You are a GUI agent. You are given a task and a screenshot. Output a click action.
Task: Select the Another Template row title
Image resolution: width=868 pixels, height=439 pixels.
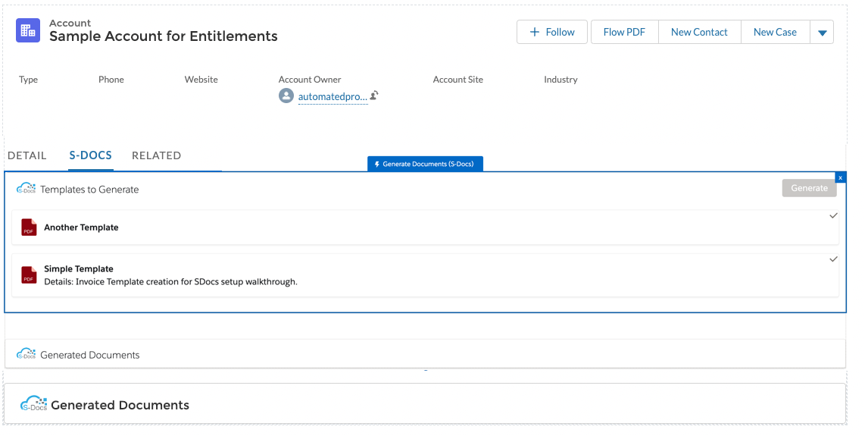81,227
